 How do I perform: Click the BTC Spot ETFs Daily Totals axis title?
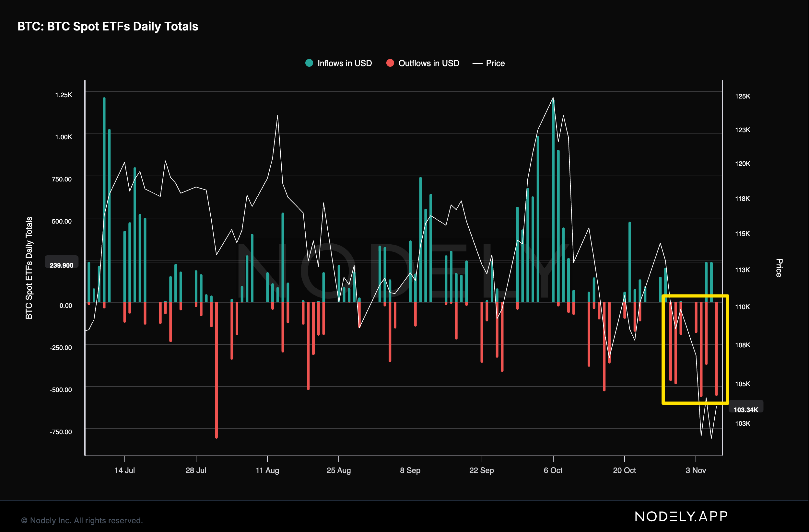point(29,268)
